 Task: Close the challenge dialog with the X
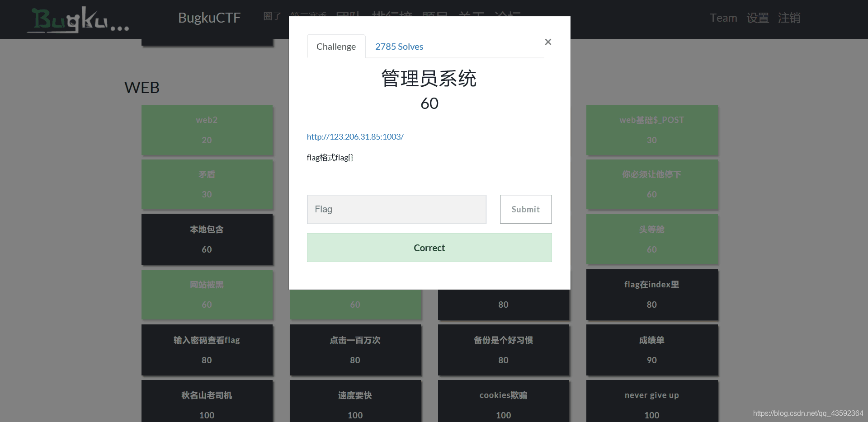(x=548, y=42)
